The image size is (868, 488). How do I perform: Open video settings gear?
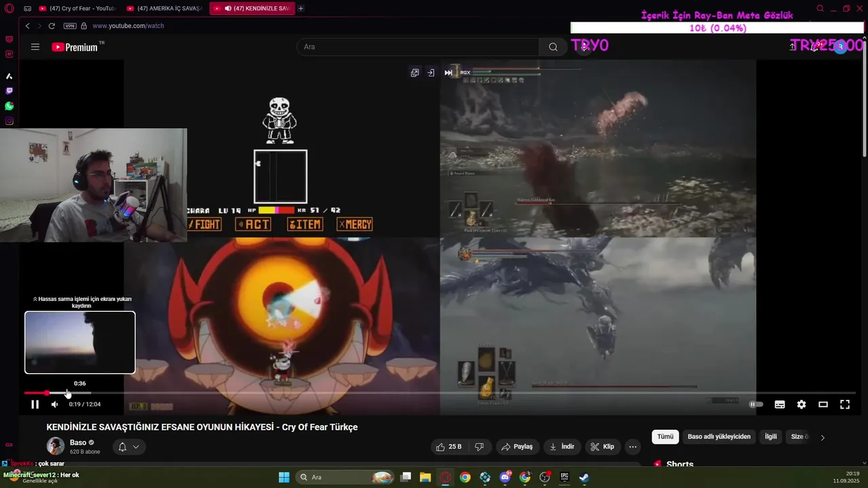[x=802, y=405]
